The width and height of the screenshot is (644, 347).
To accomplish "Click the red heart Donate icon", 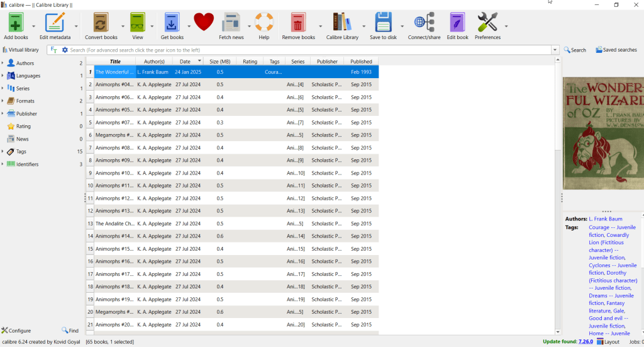I will pos(204,23).
